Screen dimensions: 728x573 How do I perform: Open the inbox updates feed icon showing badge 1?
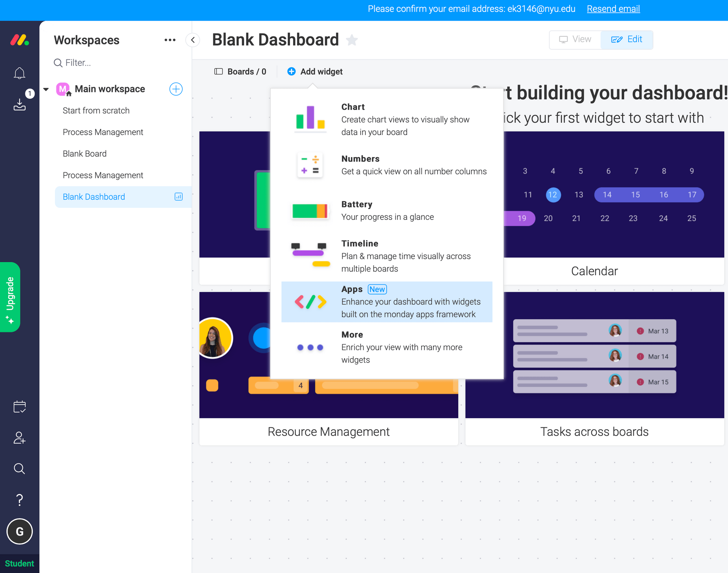click(20, 105)
